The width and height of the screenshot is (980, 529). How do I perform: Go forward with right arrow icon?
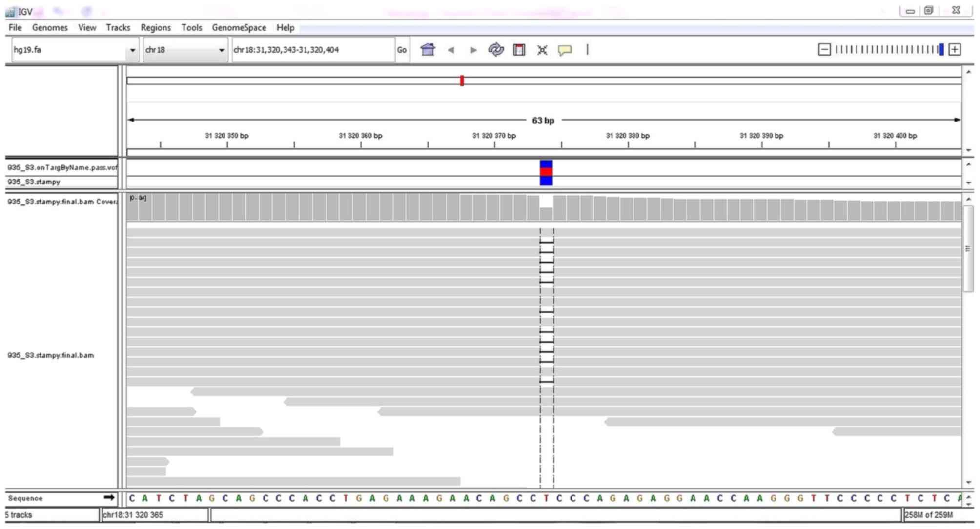pyautogui.click(x=473, y=50)
